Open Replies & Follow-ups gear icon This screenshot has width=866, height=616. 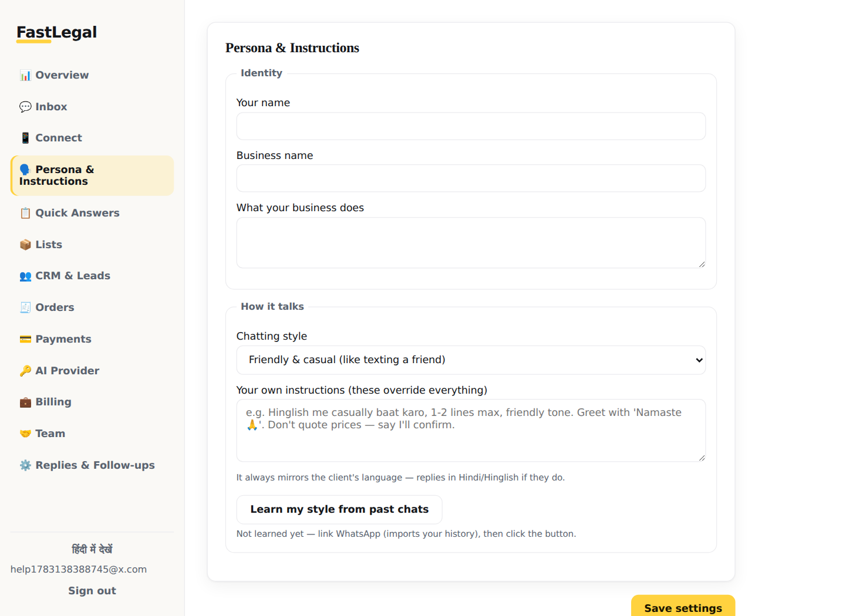pos(25,465)
